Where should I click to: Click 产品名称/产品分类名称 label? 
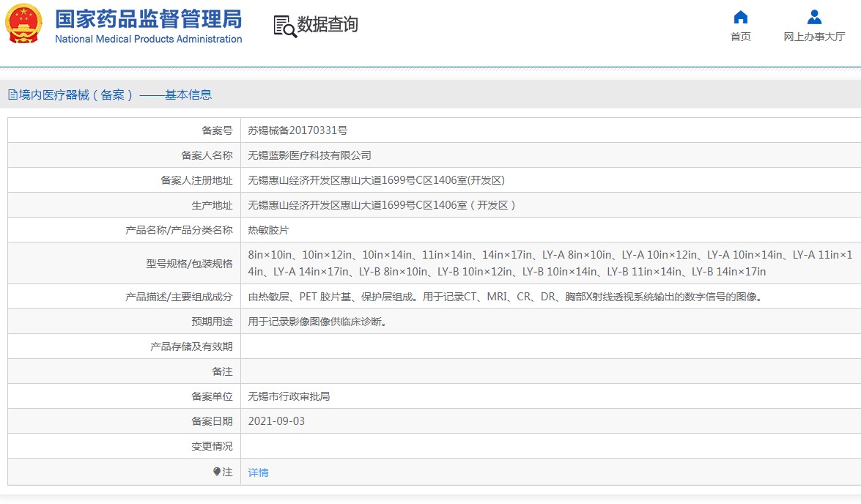coord(179,230)
